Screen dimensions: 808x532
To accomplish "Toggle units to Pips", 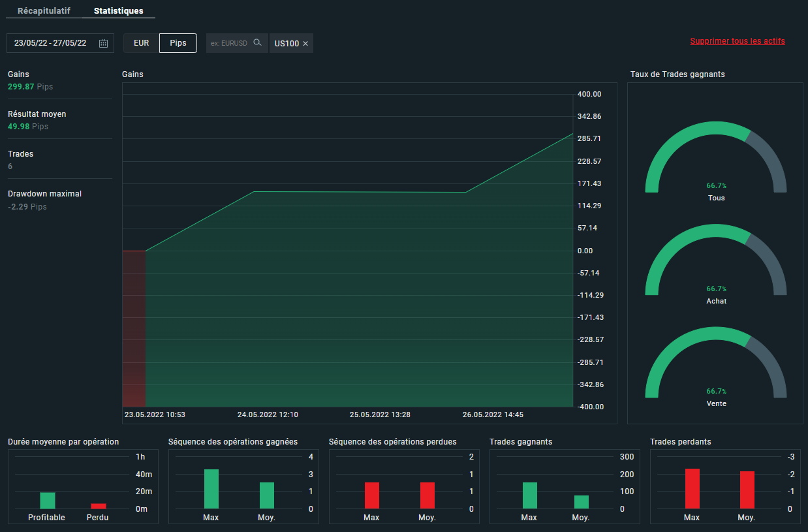I will click(x=178, y=43).
